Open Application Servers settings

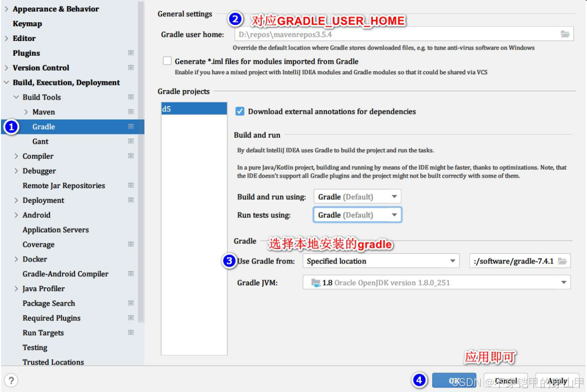[x=56, y=230]
